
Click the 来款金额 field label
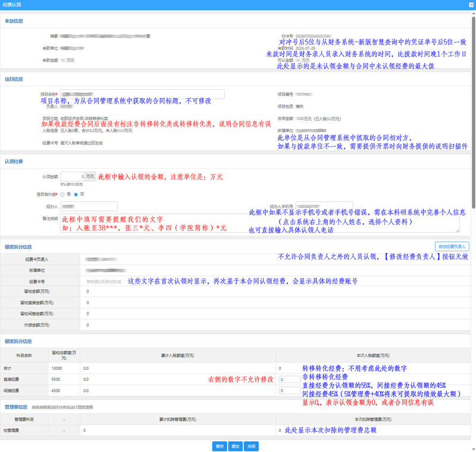50,60
